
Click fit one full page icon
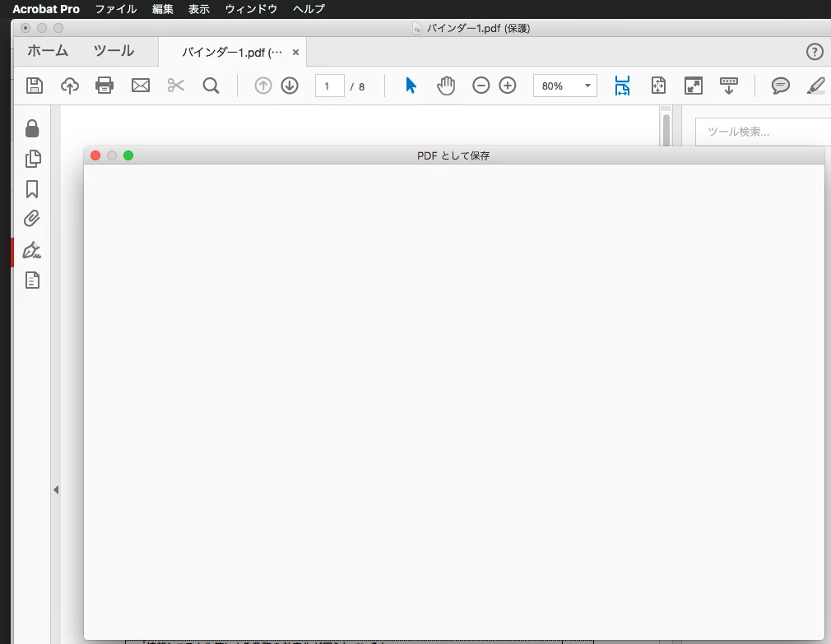coord(658,86)
